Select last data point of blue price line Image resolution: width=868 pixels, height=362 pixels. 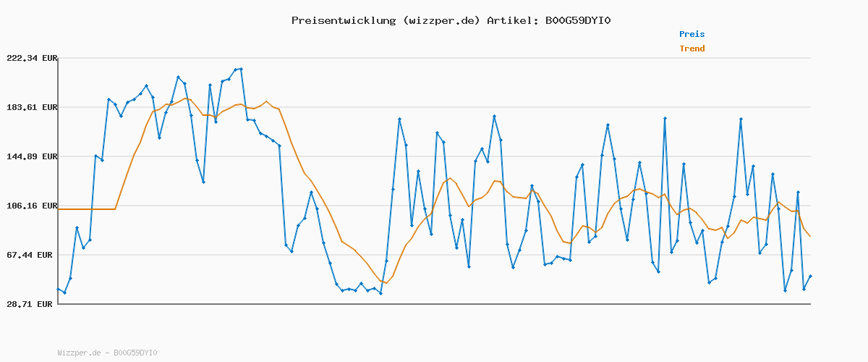(810, 276)
